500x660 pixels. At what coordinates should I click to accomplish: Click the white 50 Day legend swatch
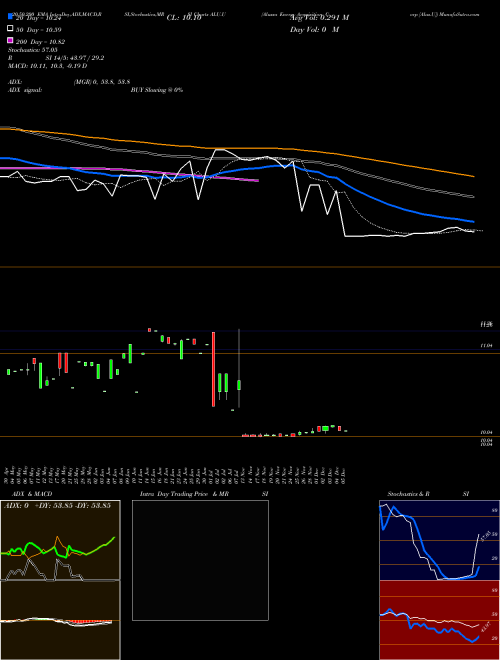[10, 29]
